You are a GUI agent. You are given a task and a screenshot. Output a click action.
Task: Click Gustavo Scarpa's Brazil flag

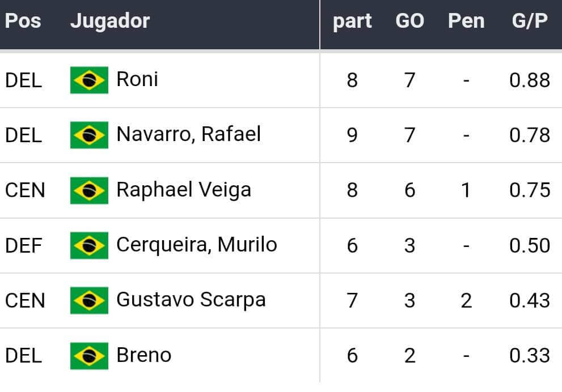tap(89, 300)
